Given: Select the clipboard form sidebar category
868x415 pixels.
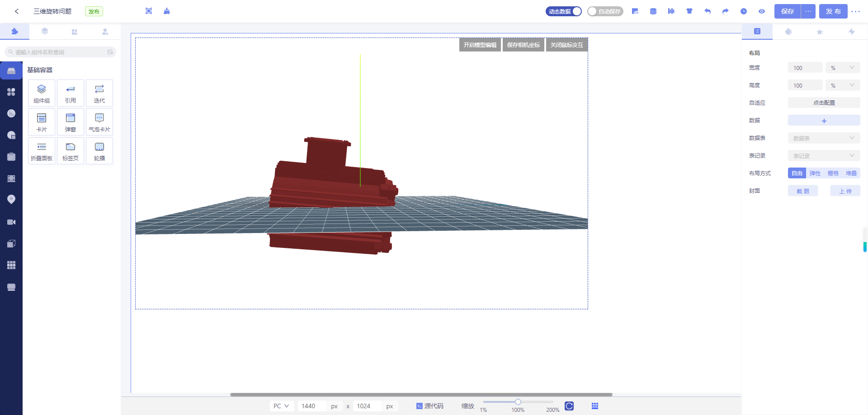Looking at the screenshot, I should pos(11,157).
